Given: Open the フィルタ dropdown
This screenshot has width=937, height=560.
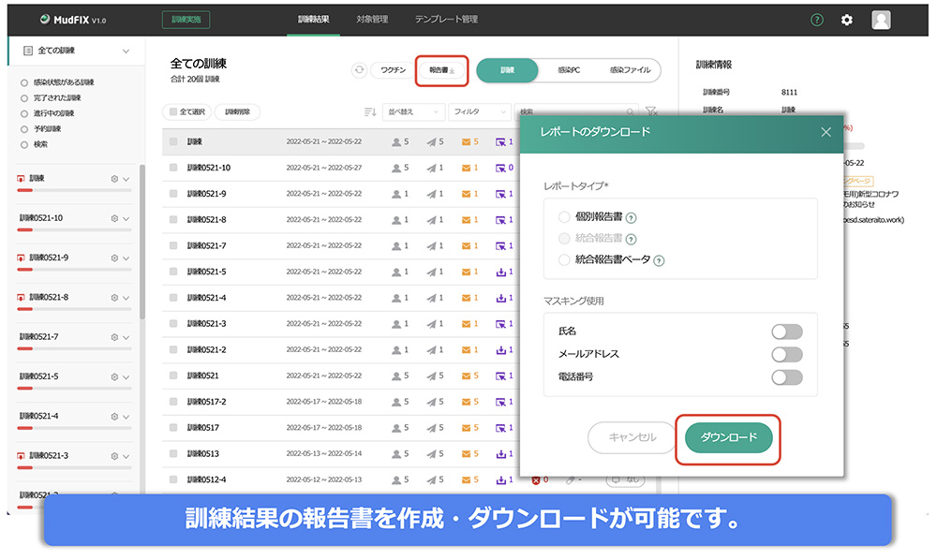Looking at the screenshot, I should tap(479, 111).
